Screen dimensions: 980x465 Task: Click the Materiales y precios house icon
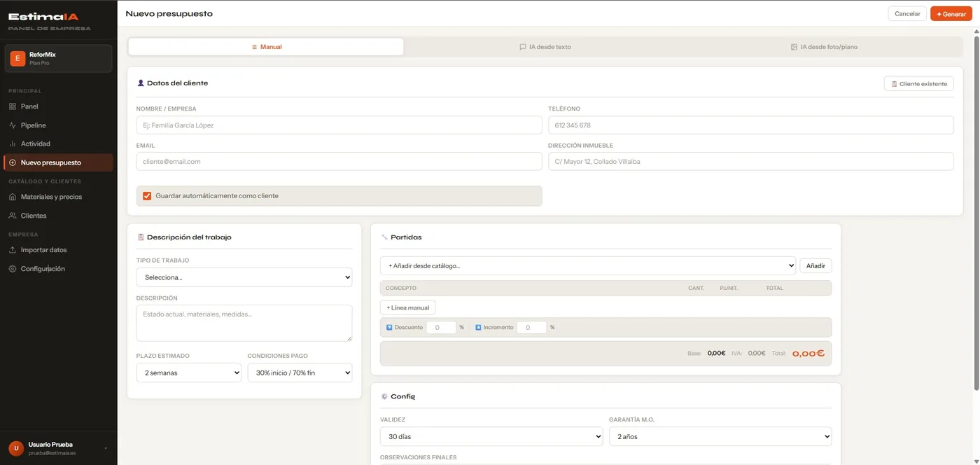tap(13, 197)
